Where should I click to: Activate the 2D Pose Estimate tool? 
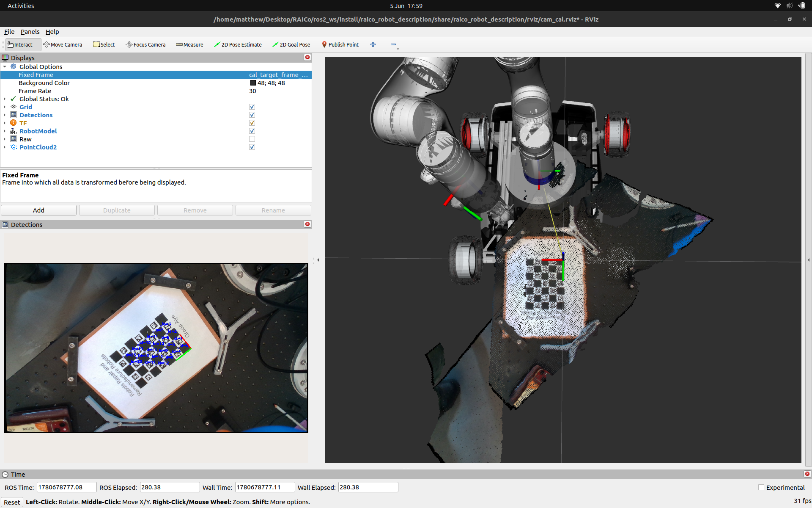(238, 44)
